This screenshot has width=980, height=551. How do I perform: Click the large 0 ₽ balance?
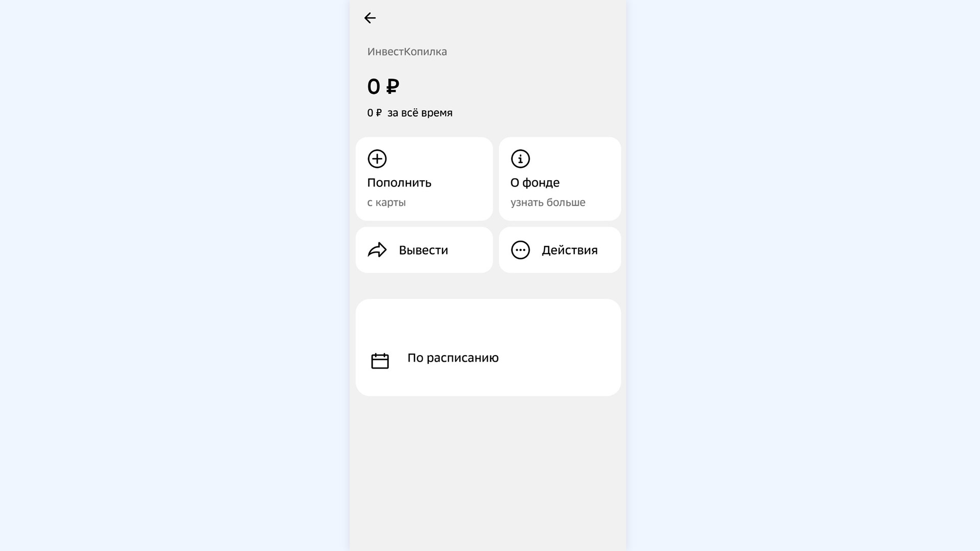[383, 87]
